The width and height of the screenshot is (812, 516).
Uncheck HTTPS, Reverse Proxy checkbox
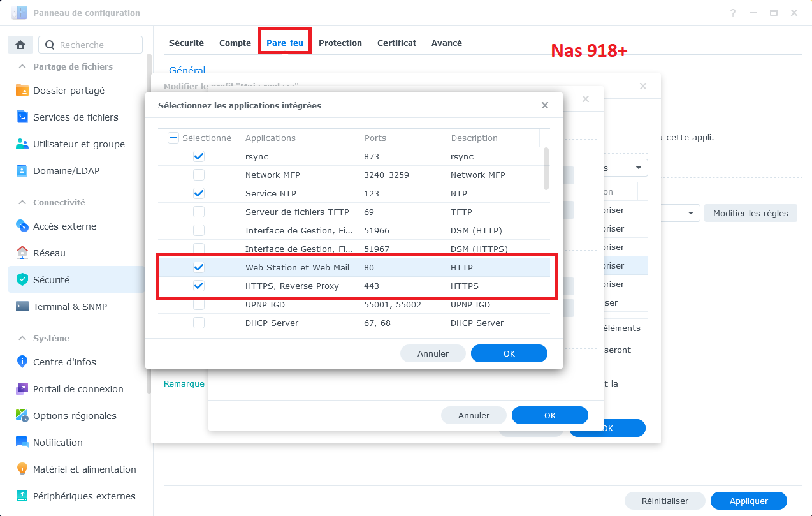coord(199,286)
